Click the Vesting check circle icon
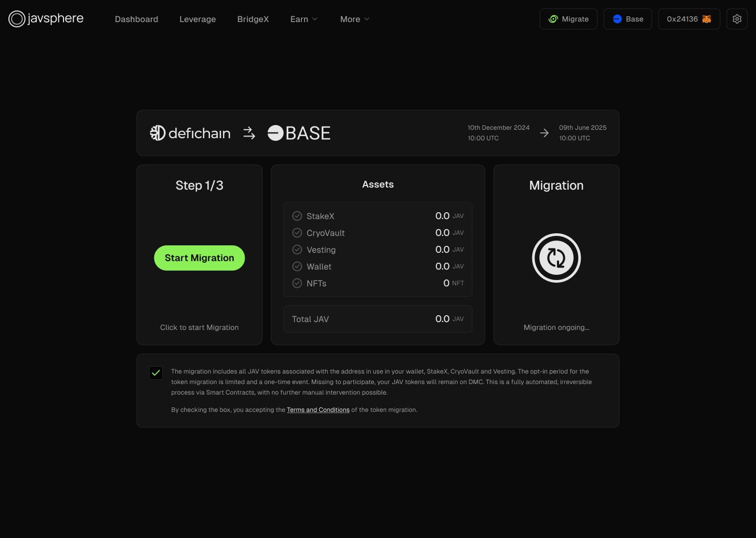Image resolution: width=756 pixels, height=538 pixels. click(x=297, y=250)
